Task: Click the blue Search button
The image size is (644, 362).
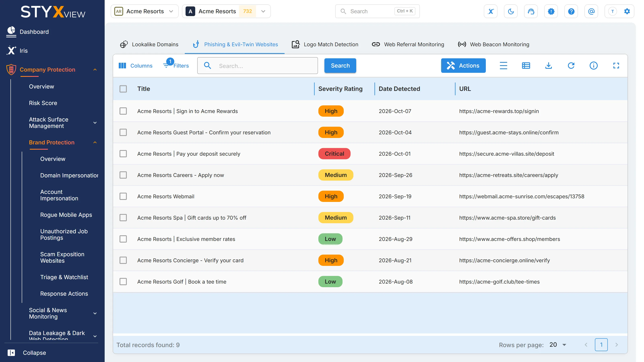Action: (x=340, y=66)
